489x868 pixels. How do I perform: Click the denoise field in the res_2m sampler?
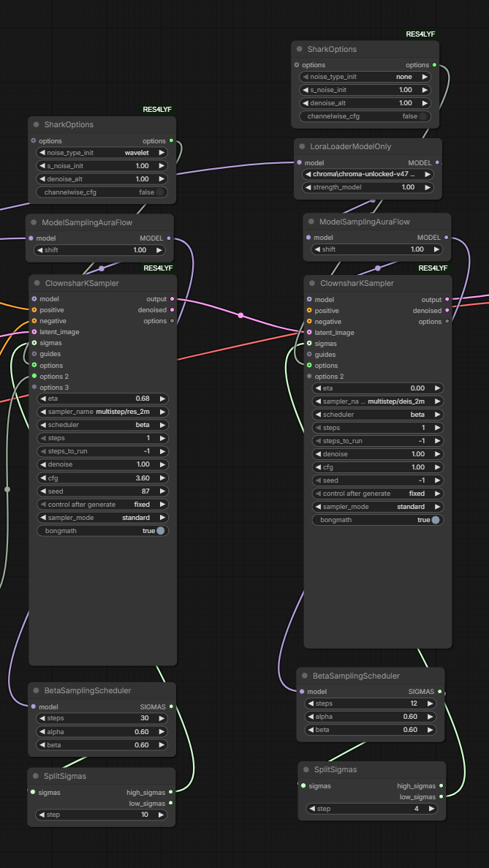click(x=103, y=464)
